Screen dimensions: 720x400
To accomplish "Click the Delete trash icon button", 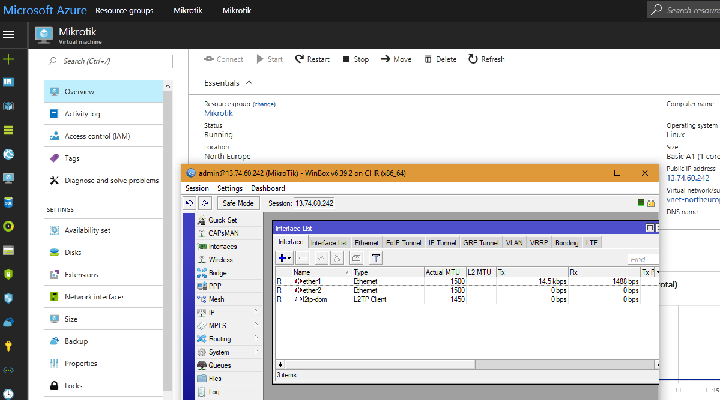I will click(428, 59).
